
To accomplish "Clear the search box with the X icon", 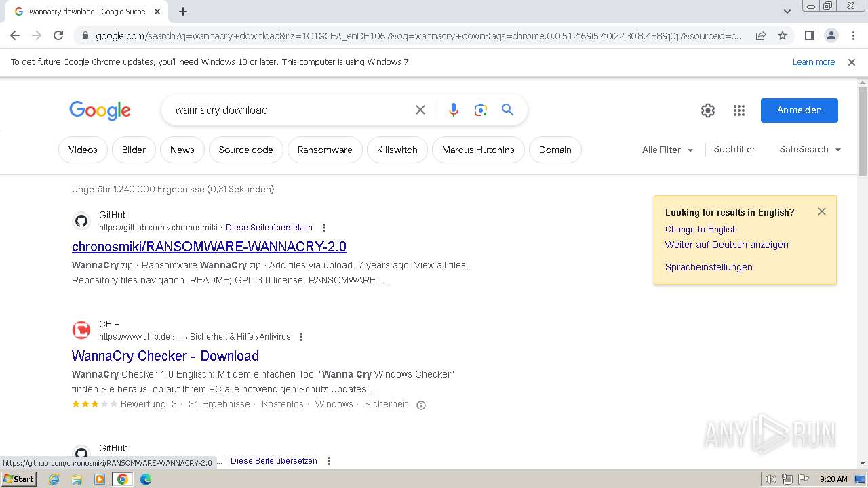I will (420, 110).
